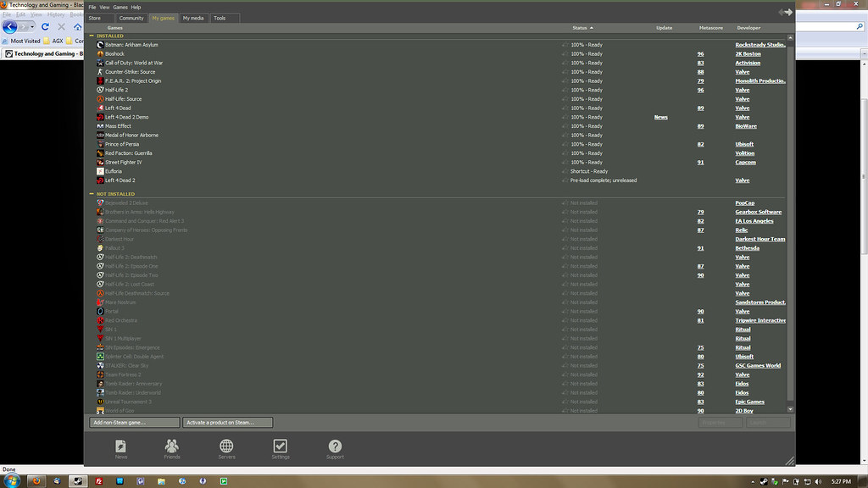
Task: Open the Most Visited bookmarks in Firefox
Action: pyautogui.click(x=21, y=41)
